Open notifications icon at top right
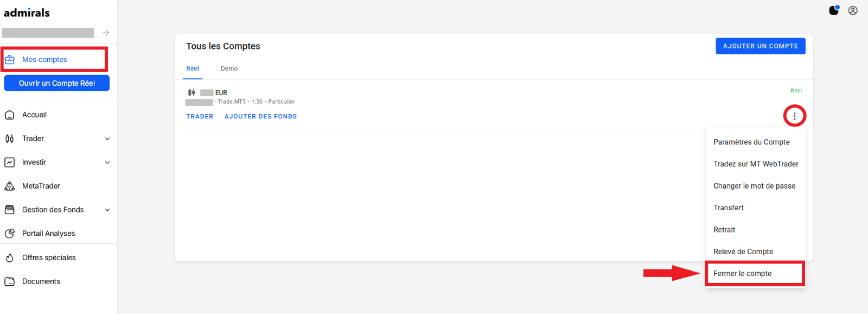This screenshot has width=868, height=314. point(834,10)
